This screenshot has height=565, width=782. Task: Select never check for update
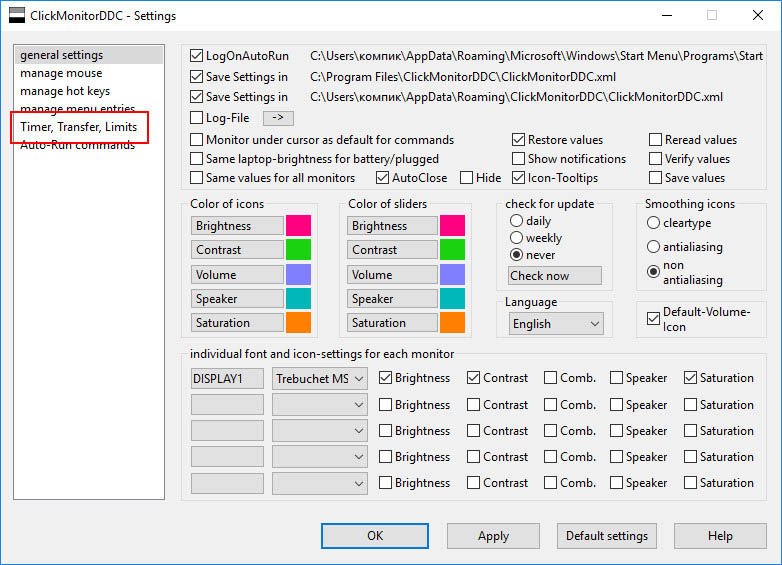coord(516,255)
